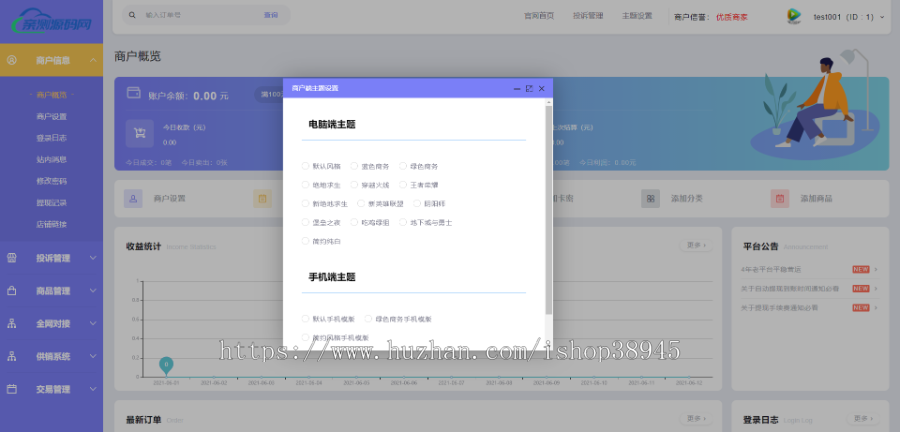Screen dimensions: 900x432
Task: Expand the 供销系统 sidebar menu
Action: [x=93, y=356]
